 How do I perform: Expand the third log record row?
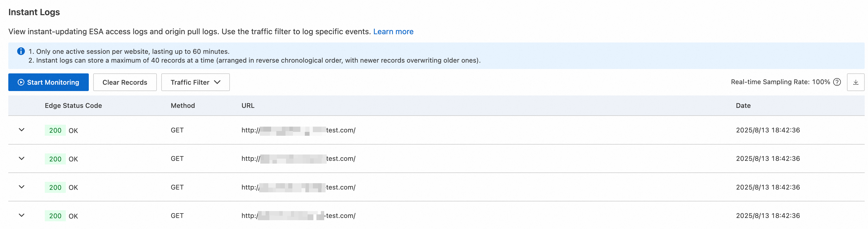pyautogui.click(x=22, y=187)
